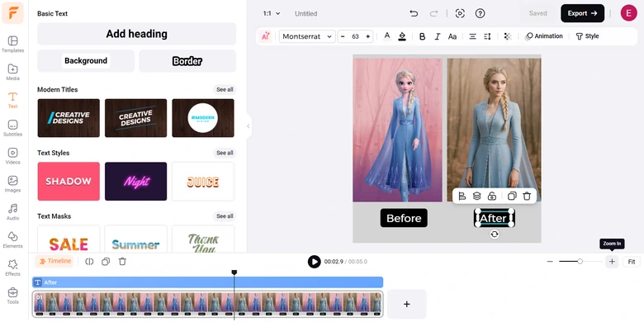Open the text Style options

(x=587, y=36)
